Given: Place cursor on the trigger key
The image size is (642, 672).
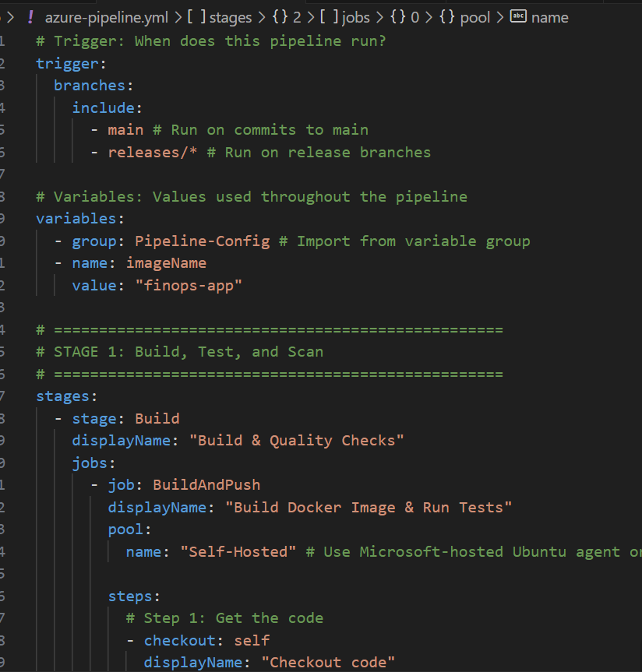Looking at the screenshot, I should (x=67, y=63).
